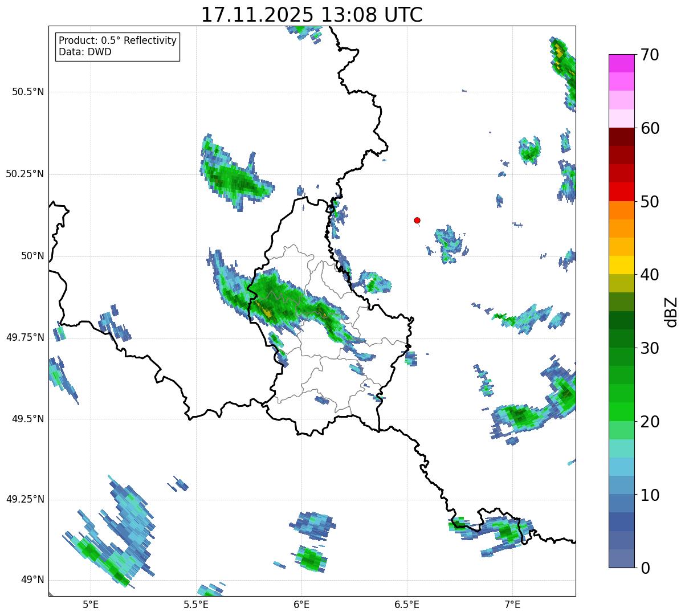Pick the topmost magenta colorbar segment

621,63
